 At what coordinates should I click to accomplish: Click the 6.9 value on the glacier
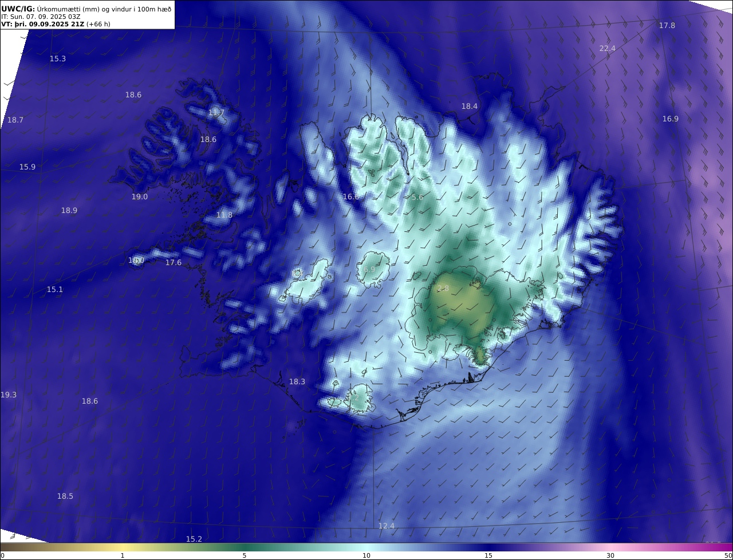point(369,269)
